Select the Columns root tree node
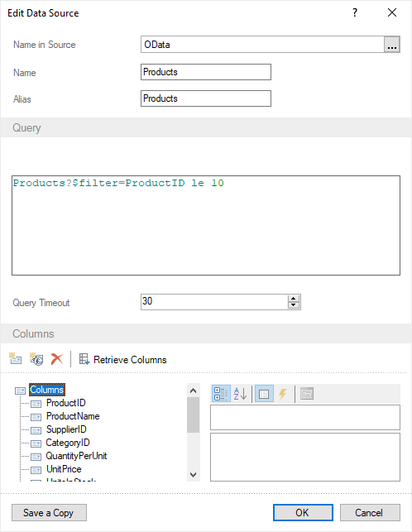 pyautogui.click(x=47, y=390)
